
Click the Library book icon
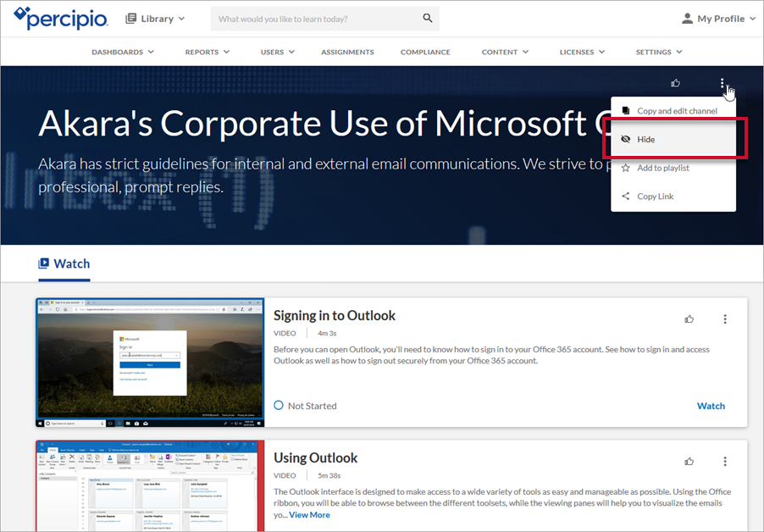coord(130,19)
